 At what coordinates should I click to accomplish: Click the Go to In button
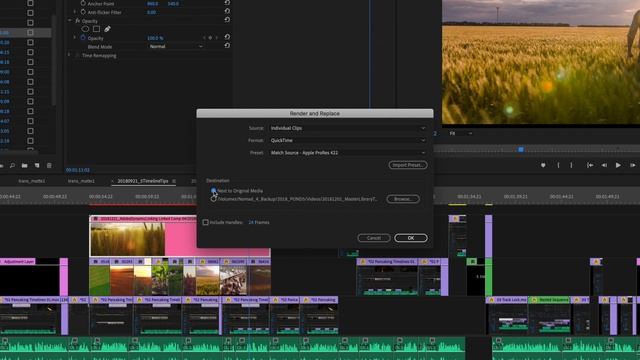point(590,165)
